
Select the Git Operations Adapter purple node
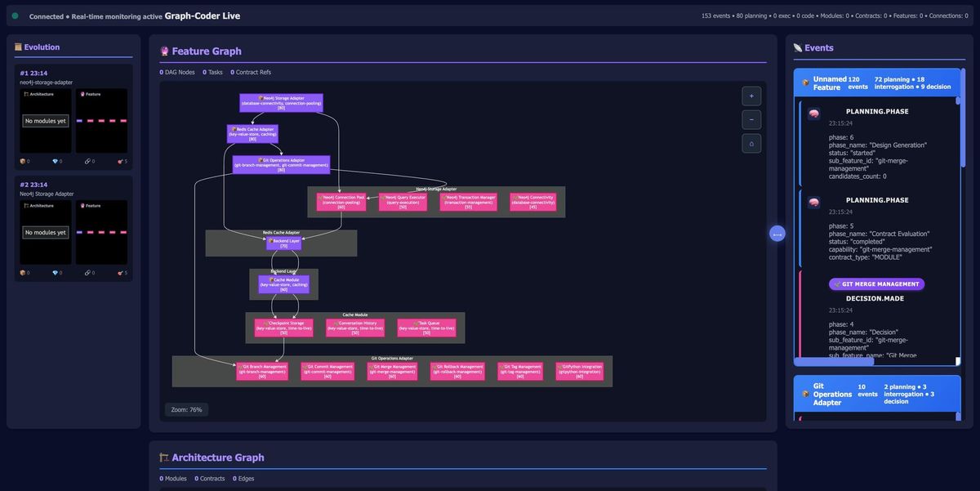click(281, 165)
